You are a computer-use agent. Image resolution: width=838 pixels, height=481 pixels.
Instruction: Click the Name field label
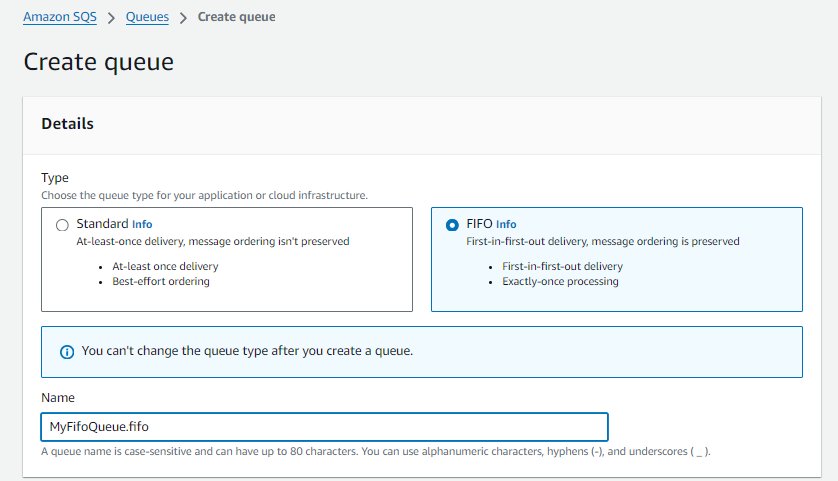pyautogui.click(x=58, y=397)
